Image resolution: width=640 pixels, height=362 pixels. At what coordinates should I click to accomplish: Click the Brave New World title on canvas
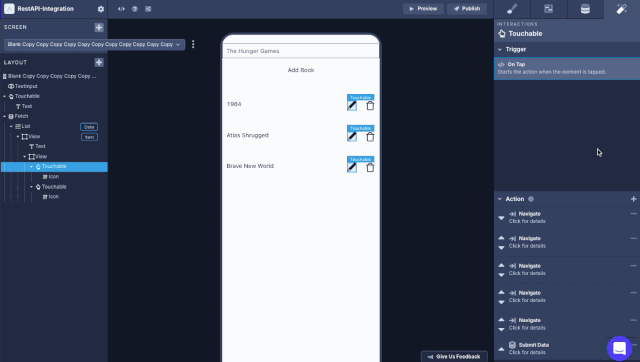coord(250,166)
